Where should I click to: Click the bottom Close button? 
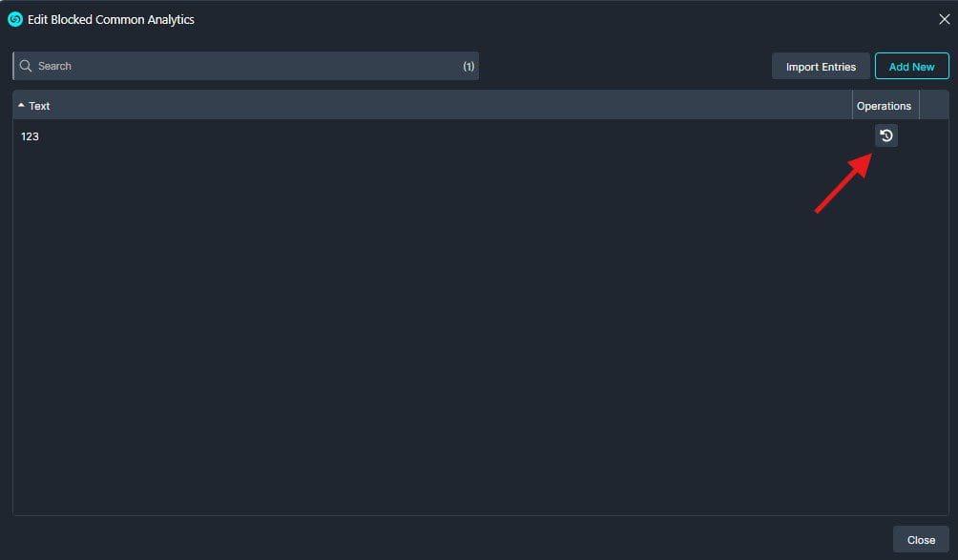(x=921, y=540)
